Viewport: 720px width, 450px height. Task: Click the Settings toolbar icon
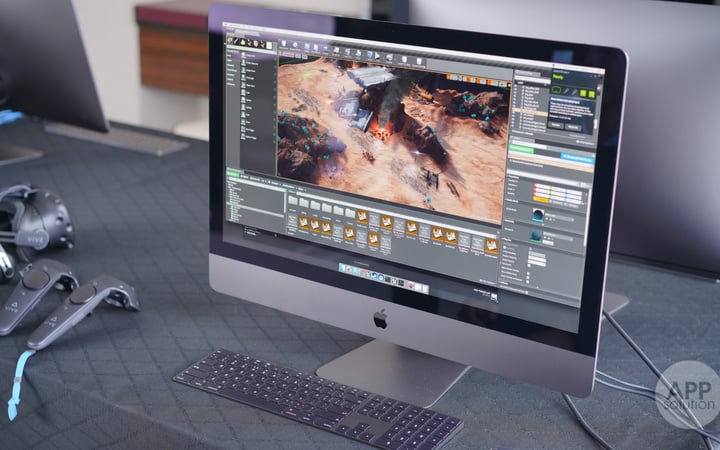tap(325, 50)
